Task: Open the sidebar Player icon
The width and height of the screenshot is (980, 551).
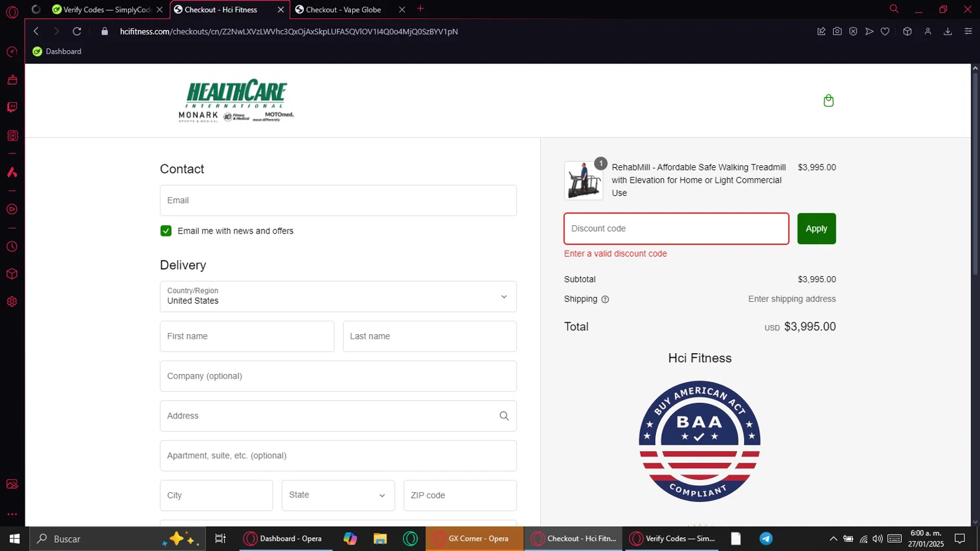Action: coord(12,210)
